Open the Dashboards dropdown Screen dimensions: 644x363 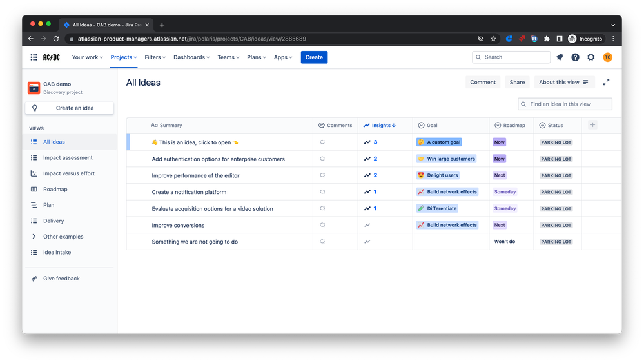191,57
